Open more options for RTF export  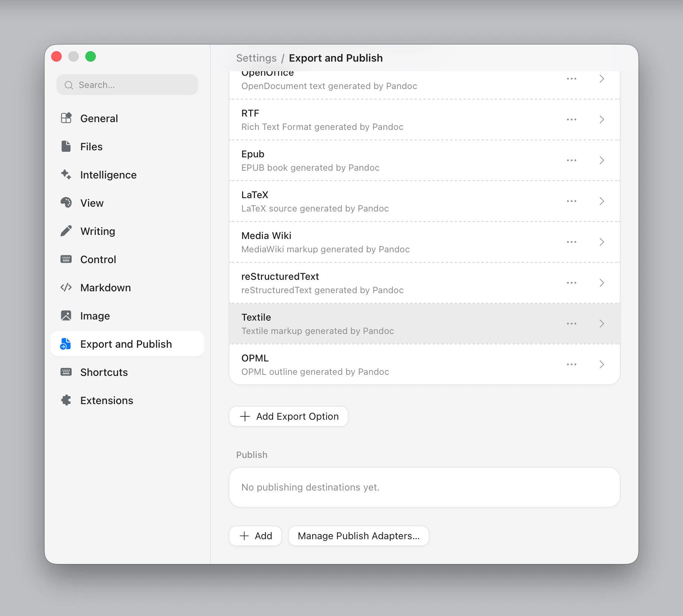click(x=572, y=119)
